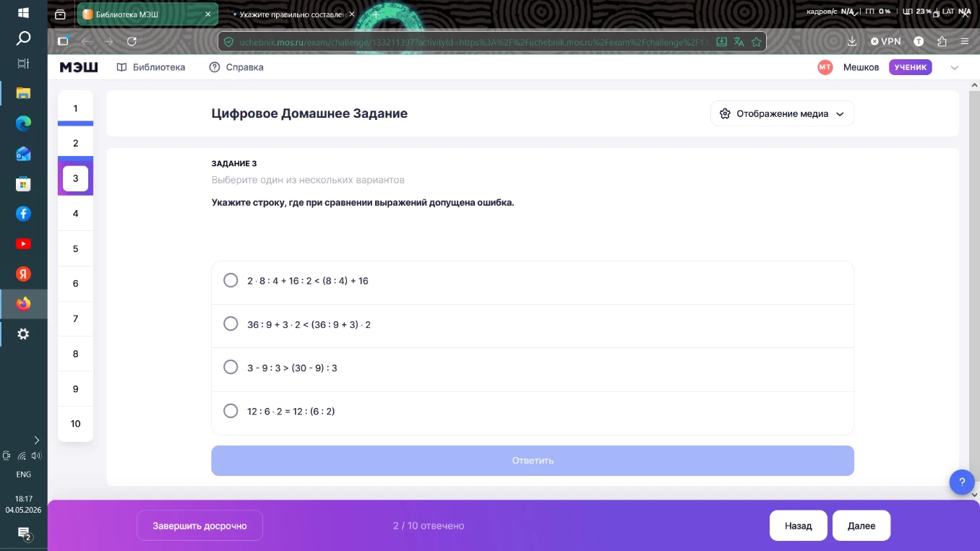The image size is (980, 551).
Task: Open the extensions puzzle icon
Action: click(x=941, y=42)
